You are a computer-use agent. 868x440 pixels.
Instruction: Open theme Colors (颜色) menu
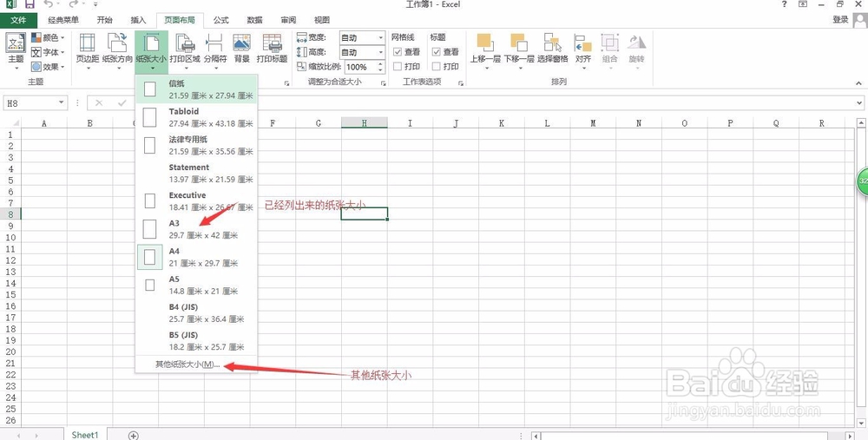click(48, 37)
